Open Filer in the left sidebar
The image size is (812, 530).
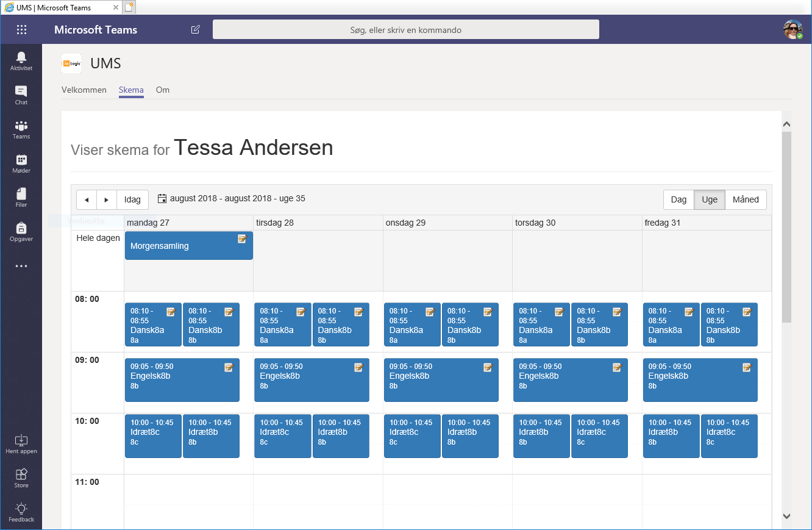[21, 198]
